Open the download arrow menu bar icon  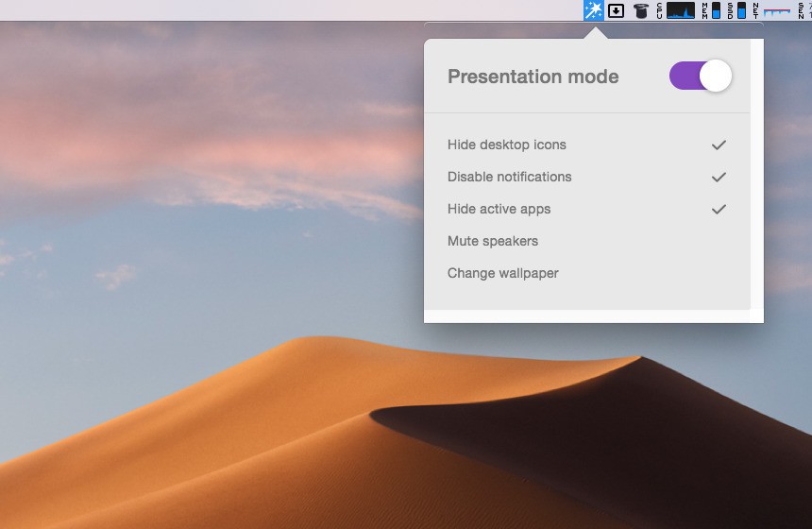click(616, 10)
